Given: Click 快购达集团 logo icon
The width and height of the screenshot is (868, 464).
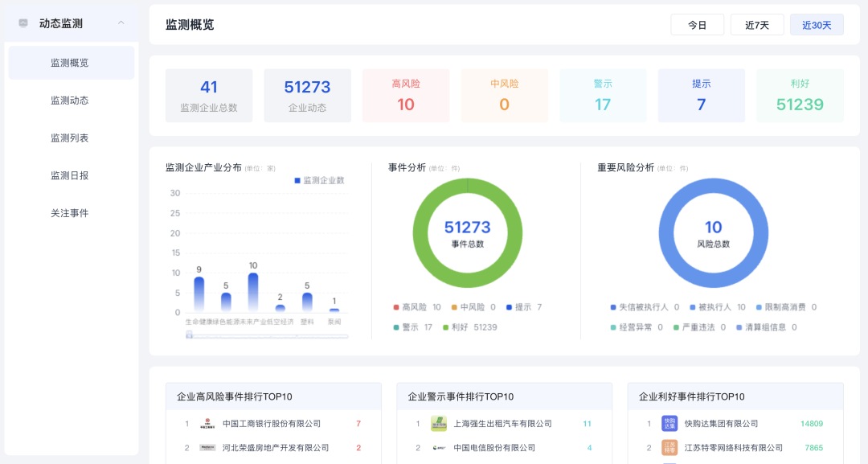Looking at the screenshot, I should click(x=669, y=424).
